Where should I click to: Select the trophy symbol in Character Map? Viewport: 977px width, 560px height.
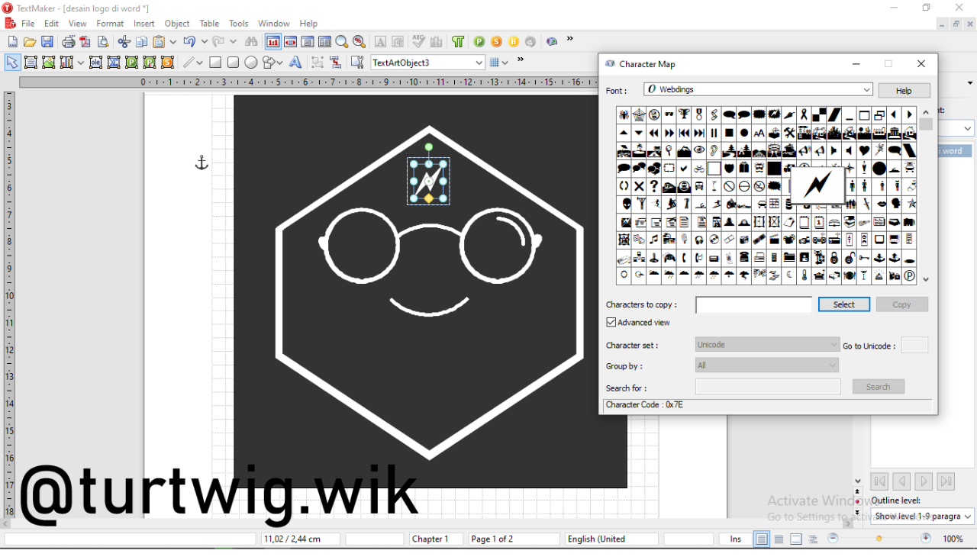684,114
